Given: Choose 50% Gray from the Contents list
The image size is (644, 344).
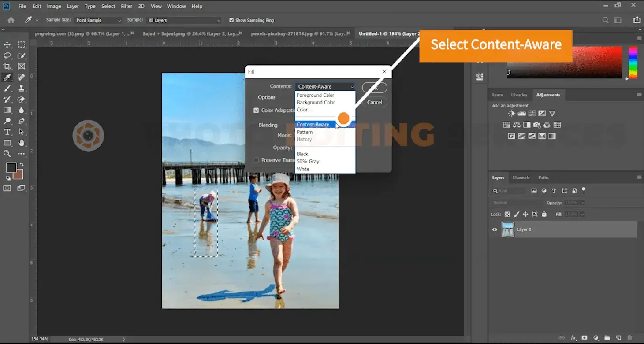Looking at the screenshot, I should (308, 162).
